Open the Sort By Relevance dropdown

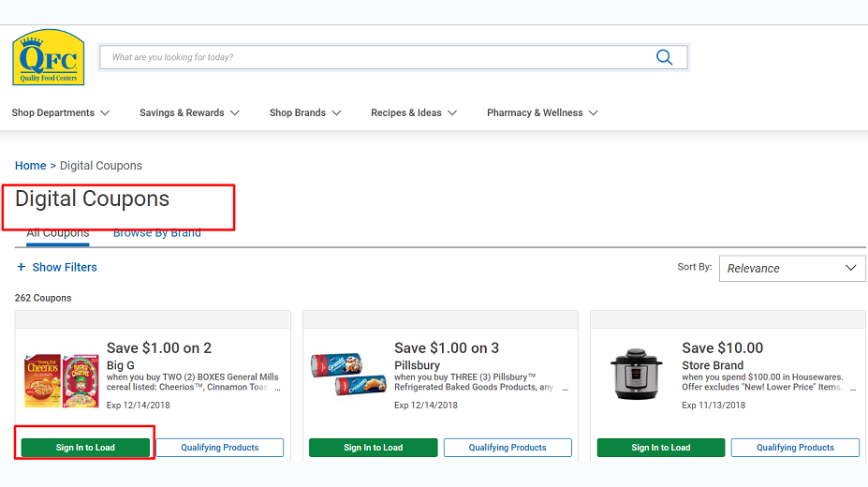[x=791, y=269]
